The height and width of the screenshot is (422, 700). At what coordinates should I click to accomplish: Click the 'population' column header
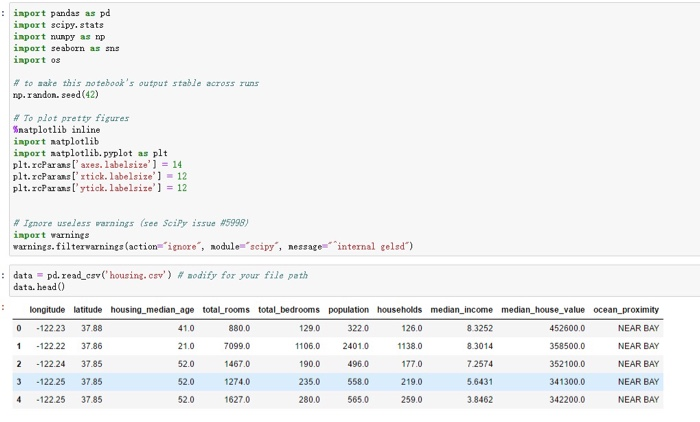pos(349,310)
